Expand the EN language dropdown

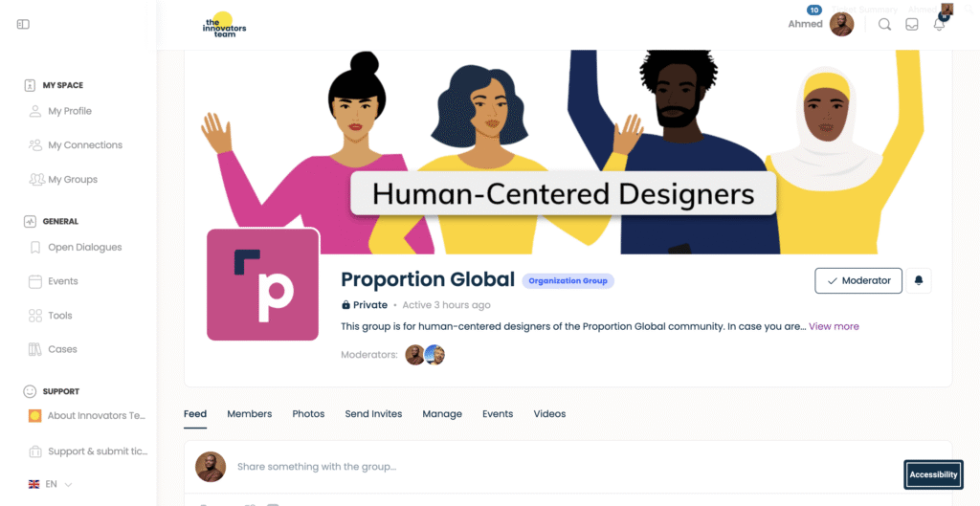point(51,484)
